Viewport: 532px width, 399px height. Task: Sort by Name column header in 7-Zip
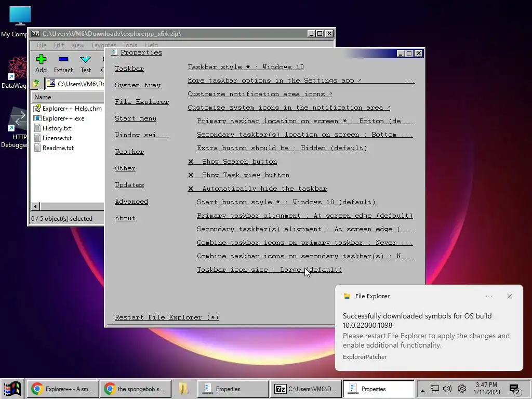(x=67, y=97)
